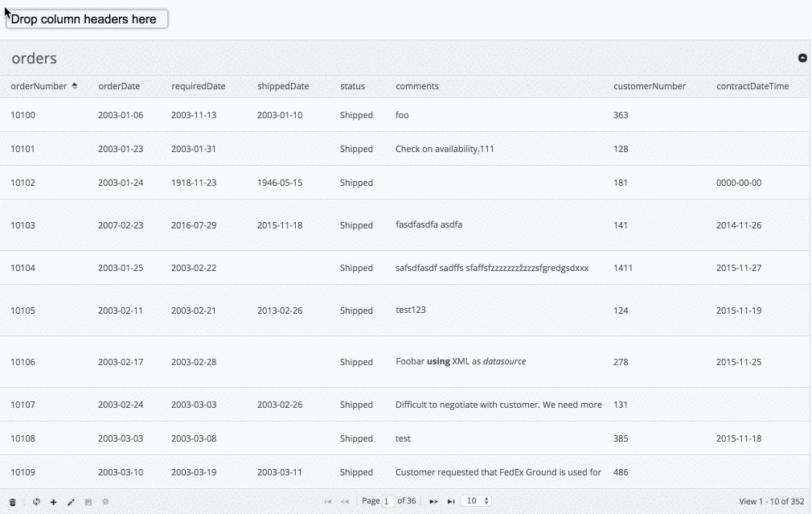Viewport: 812px width, 514px height.
Task: Click the 'Drop column headers here' grouping box
Action: [87, 19]
